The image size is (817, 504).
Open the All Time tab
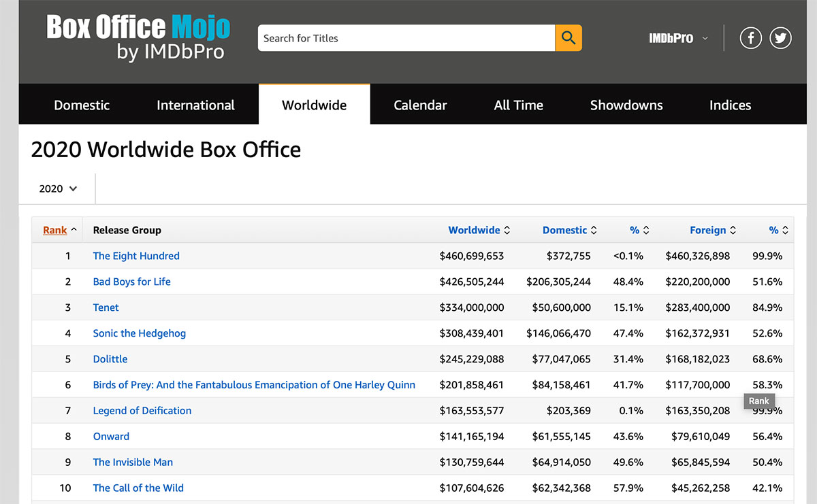(x=519, y=105)
